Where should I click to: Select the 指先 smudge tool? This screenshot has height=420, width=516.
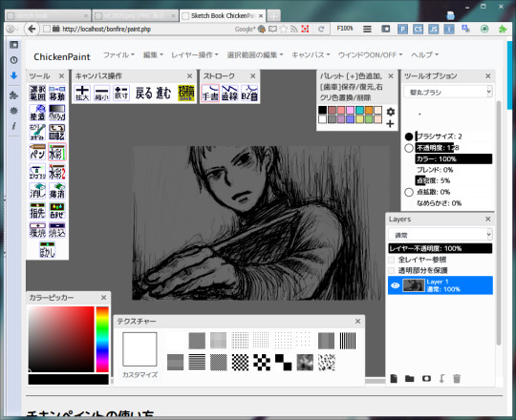pyautogui.click(x=37, y=211)
